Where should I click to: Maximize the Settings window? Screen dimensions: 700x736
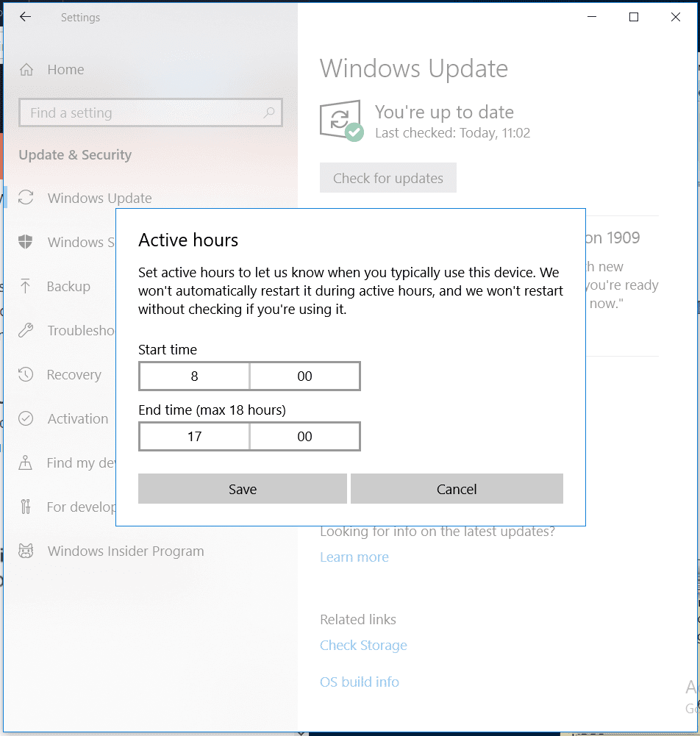[634, 17]
